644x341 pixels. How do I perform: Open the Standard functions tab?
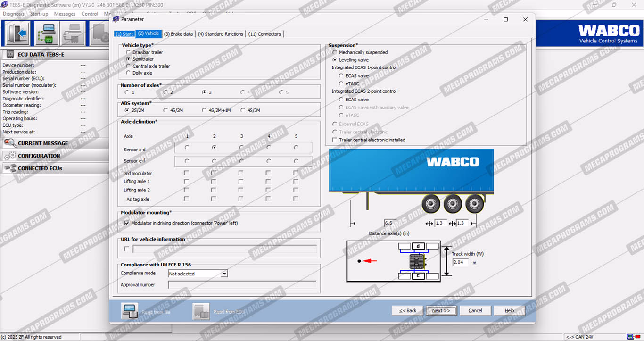[x=220, y=34]
